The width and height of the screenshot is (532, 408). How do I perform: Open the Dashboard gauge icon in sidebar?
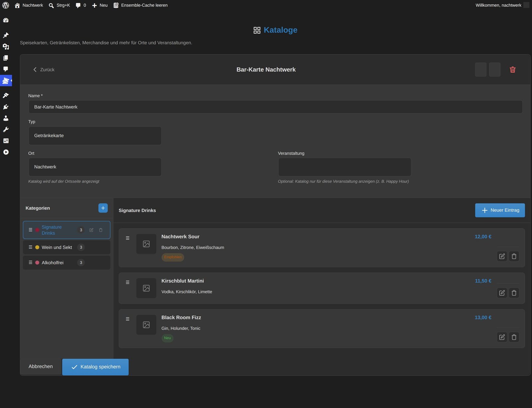[6, 20]
